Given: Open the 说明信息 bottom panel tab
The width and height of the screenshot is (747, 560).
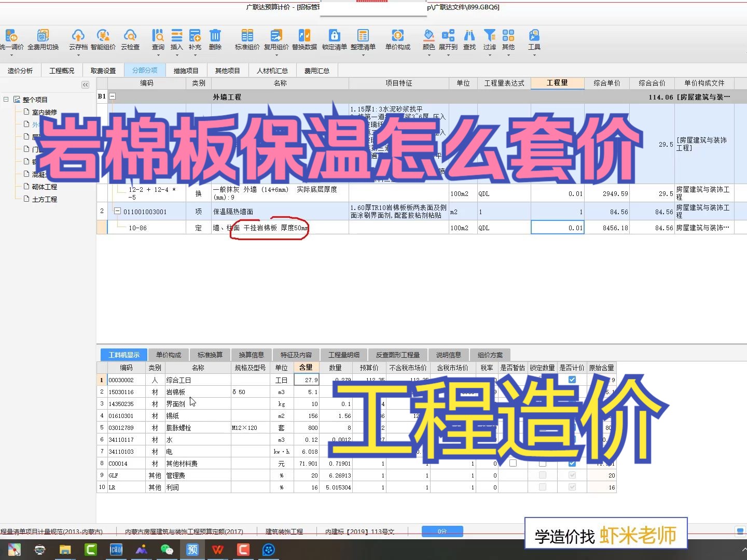Looking at the screenshot, I should pyautogui.click(x=449, y=355).
